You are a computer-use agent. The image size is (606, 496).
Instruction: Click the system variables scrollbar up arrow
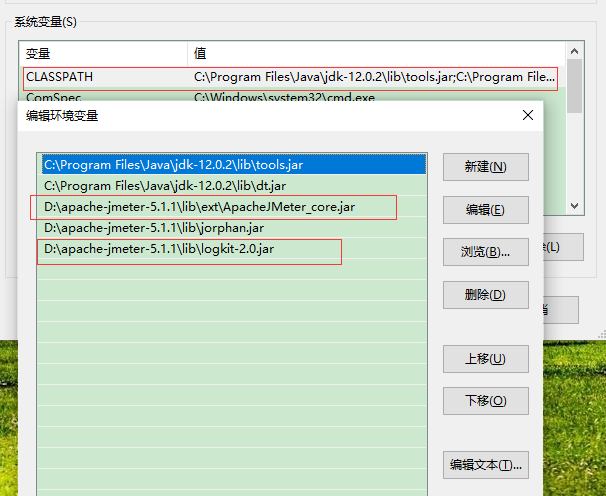(574, 51)
